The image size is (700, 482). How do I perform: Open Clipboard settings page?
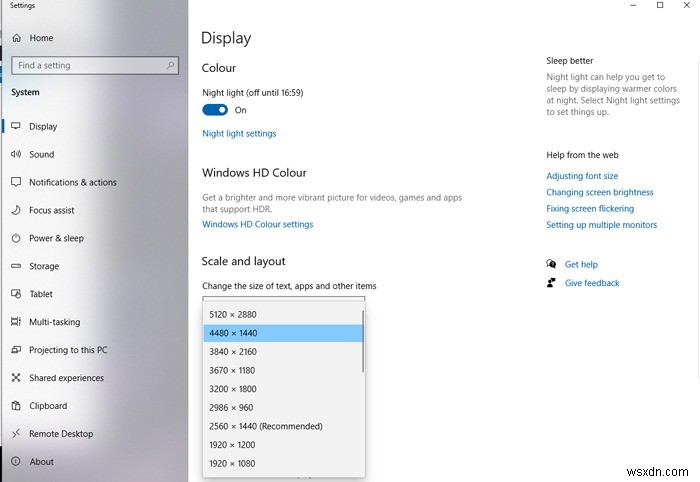click(48, 406)
